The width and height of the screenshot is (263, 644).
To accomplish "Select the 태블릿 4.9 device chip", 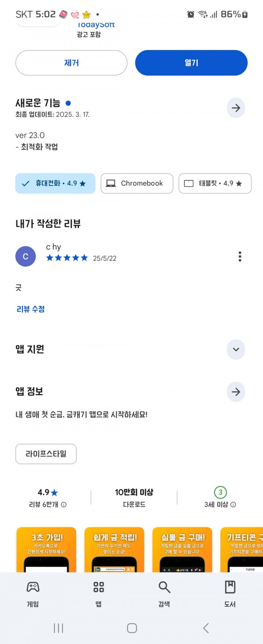I will pyautogui.click(x=215, y=183).
